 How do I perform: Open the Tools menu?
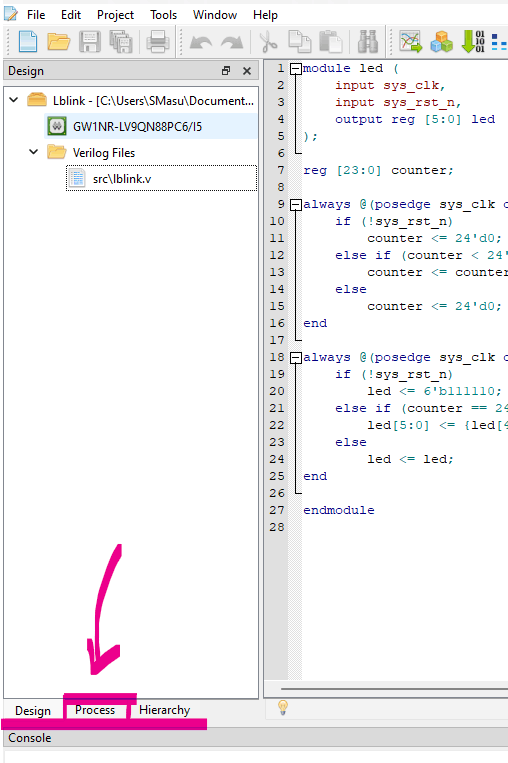tap(163, 15)
